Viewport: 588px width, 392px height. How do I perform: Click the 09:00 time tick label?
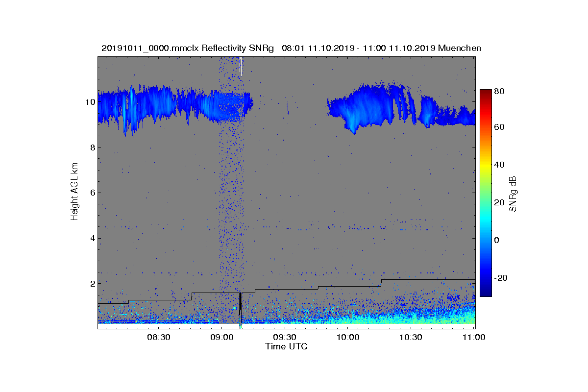point(221,337)
